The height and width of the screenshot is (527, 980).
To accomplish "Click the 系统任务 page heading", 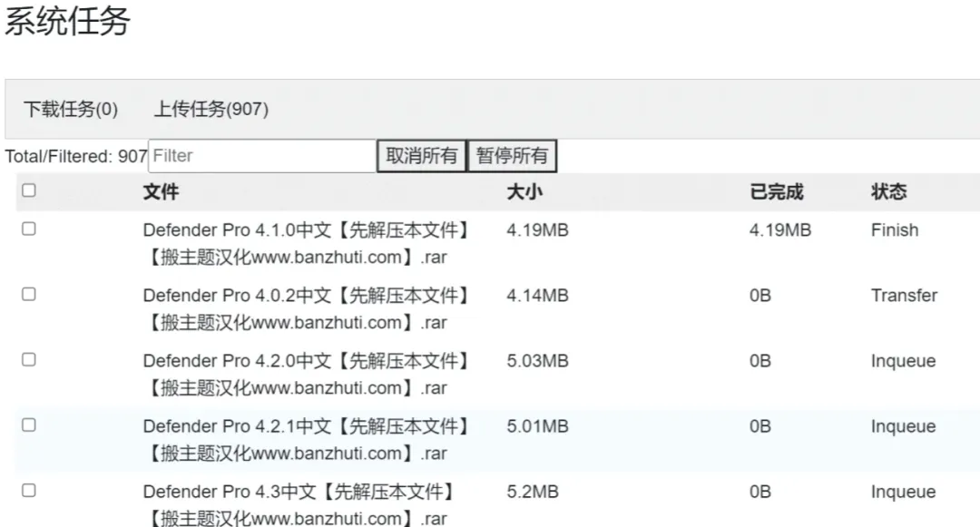I will 67,21.
